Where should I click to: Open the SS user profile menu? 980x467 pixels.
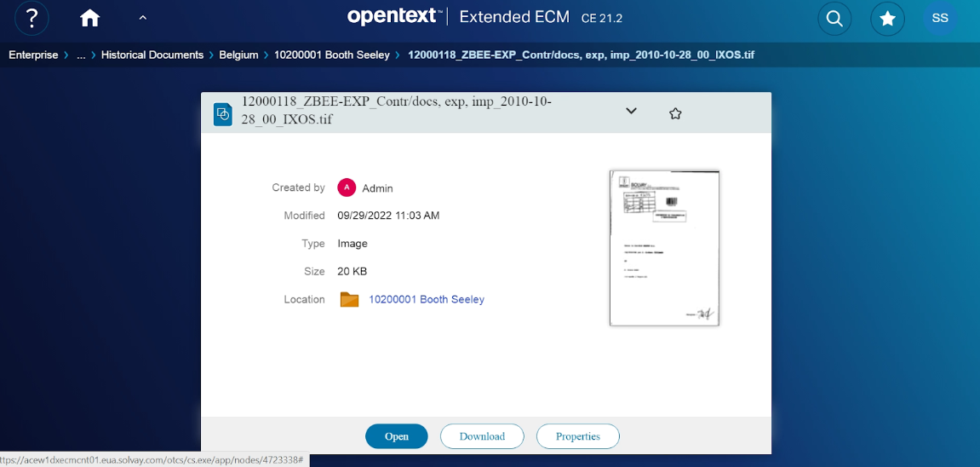[940, 19]
